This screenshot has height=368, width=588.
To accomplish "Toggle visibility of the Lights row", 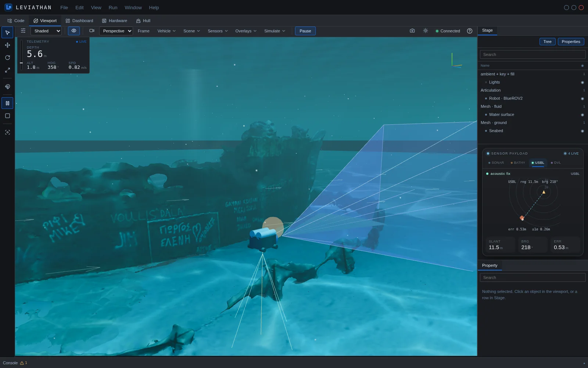I will point(582,82).
